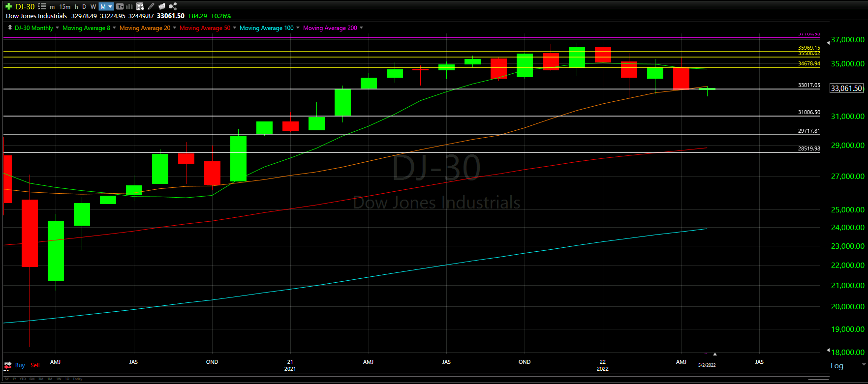Select the 1Y range
The width and height of the screenshot is (868, 384).
pyautogui.click(x=14, y=379)
